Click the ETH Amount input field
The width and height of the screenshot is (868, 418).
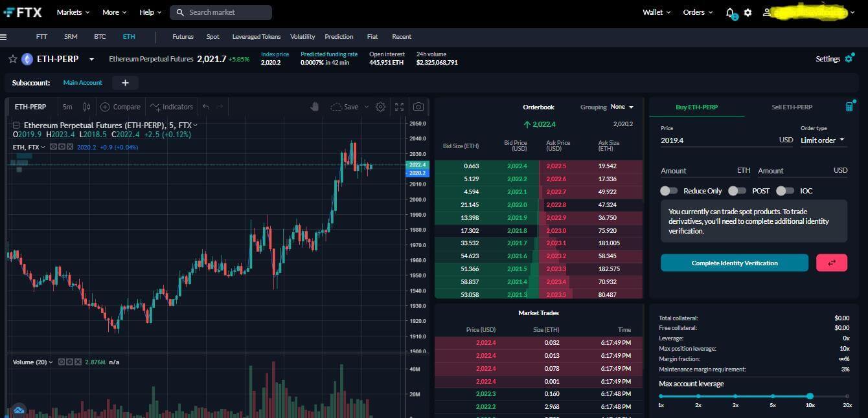click(x=705, y=171)
